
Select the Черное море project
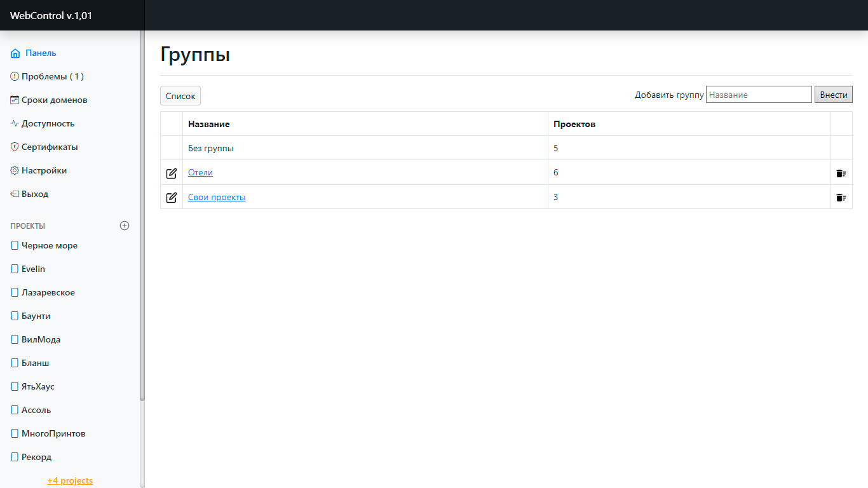[x=49, y=246]
